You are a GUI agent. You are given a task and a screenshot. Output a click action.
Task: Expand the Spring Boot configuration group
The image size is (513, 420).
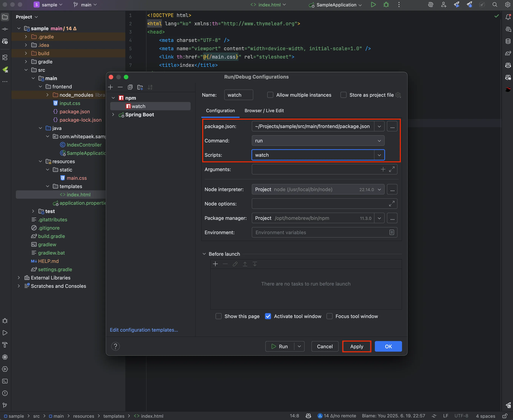113,115
